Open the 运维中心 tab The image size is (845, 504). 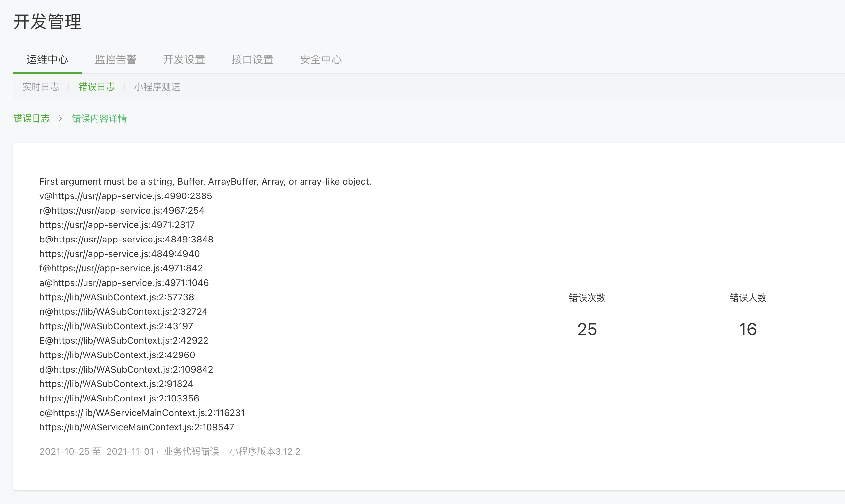tap(47, 59)
